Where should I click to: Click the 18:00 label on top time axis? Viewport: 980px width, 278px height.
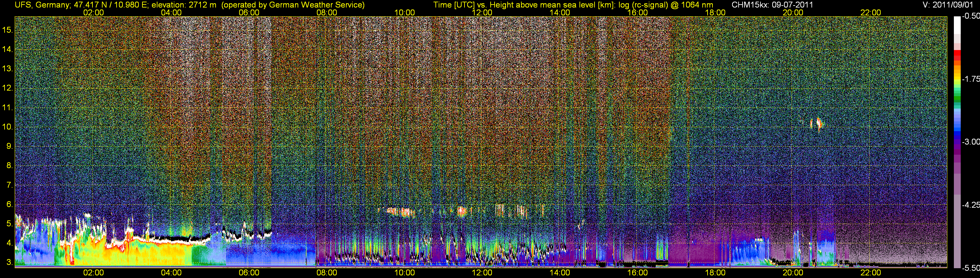(715, 12)
